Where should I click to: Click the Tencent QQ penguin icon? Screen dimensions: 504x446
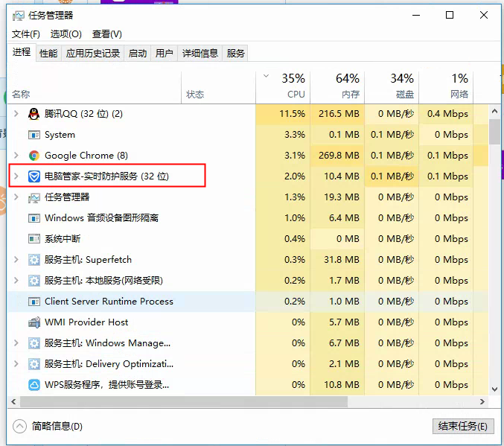[34, 114]
